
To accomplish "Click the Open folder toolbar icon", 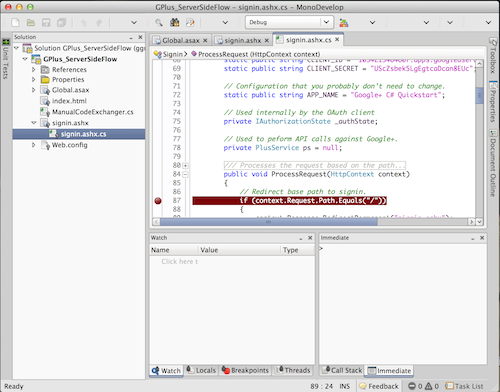I will [x=31, y=22].
